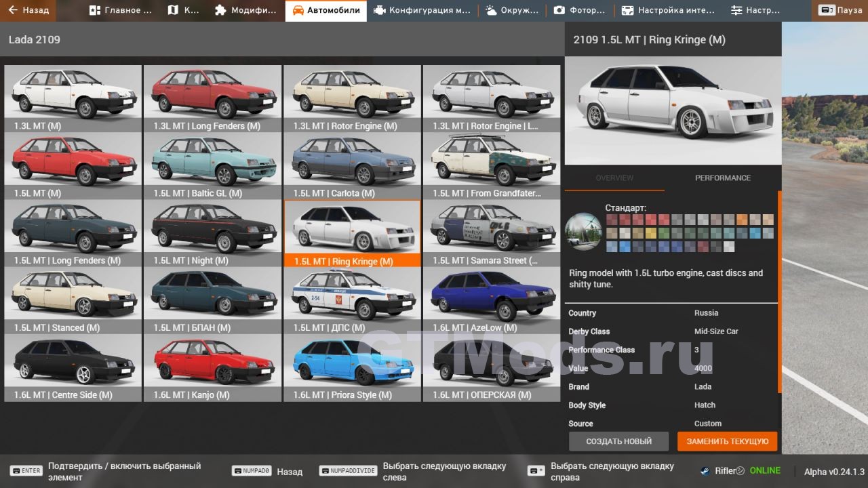Open the map tab with map icon

[183, 10]
